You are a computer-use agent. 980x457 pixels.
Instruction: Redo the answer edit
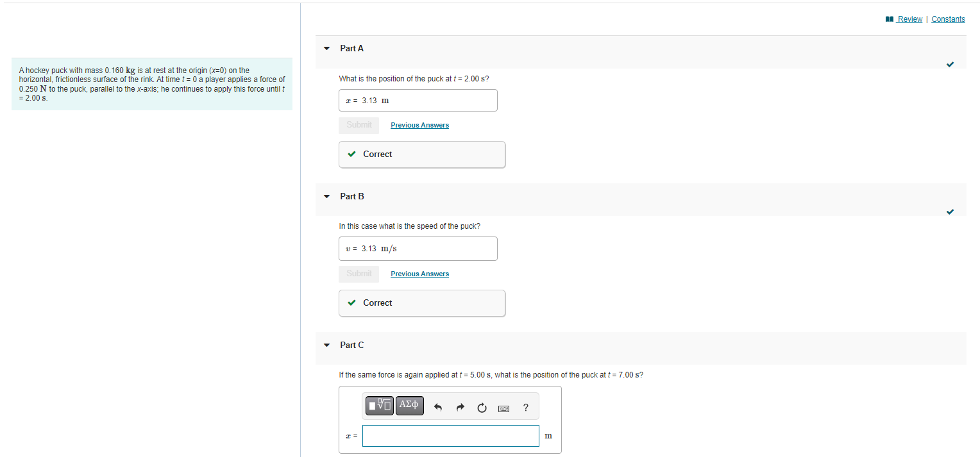coord(460,407)
